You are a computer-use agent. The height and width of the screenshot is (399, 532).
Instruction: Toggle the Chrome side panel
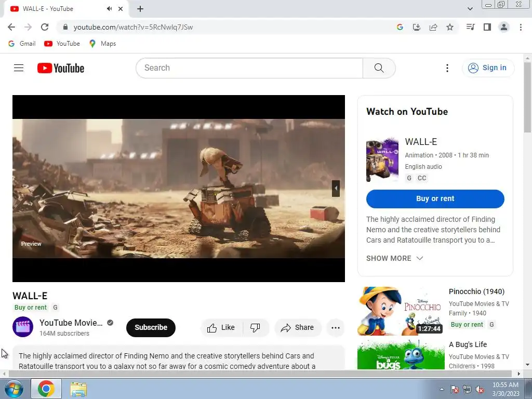487,27
